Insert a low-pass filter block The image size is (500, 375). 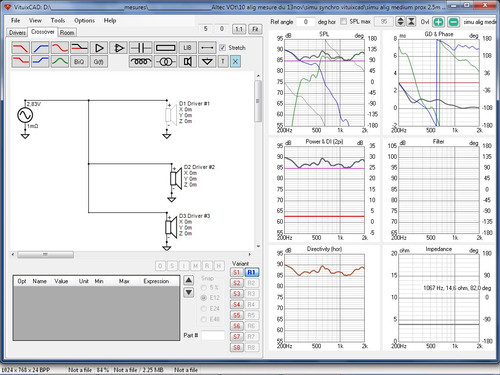(x=20, y=48)
